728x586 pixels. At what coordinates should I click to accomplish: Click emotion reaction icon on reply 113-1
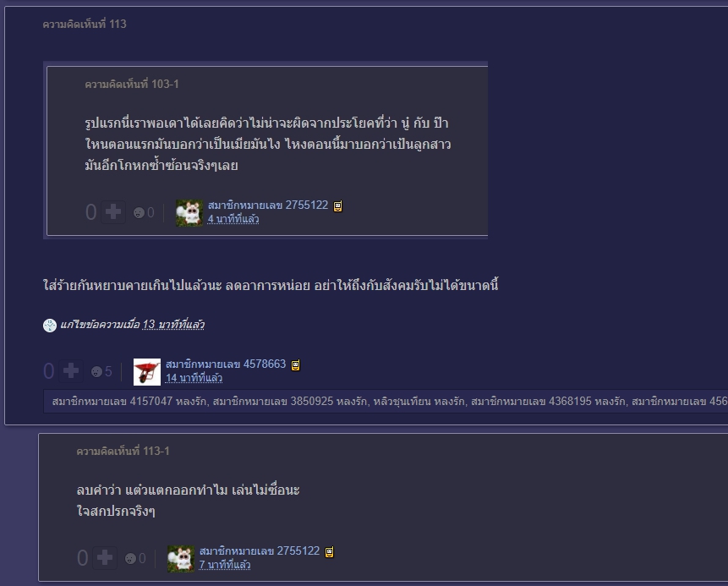pyautogui.click(x=130, y=559)
